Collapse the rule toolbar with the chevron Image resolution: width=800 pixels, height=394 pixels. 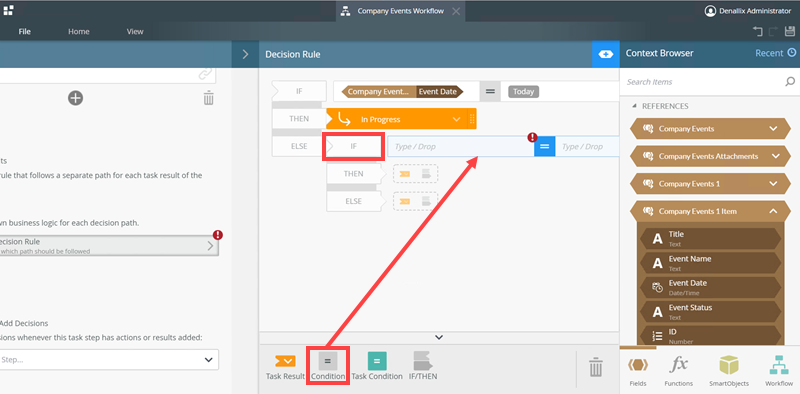[x=439, y=337]
